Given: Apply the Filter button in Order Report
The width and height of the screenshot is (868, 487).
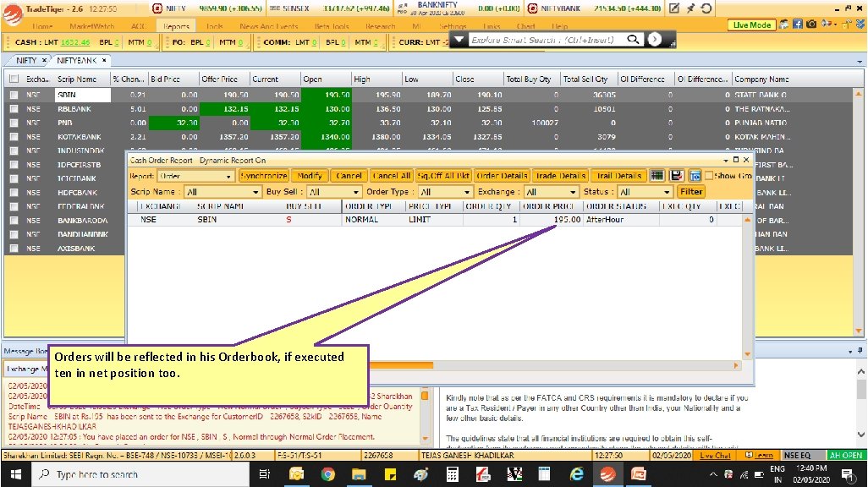Looking at the screenshot, I should click(691, 191).
